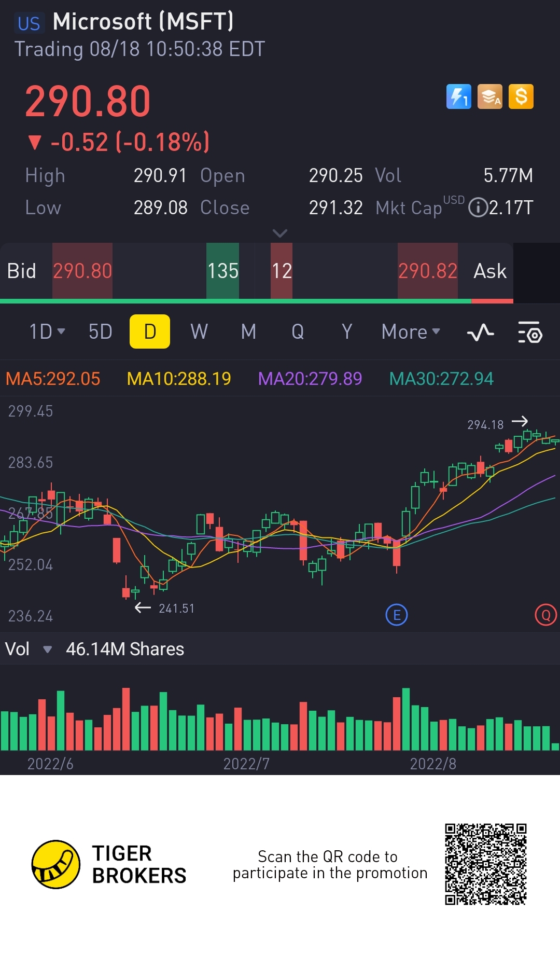This screenshot has height=954, width=560.
Task: Tap the Bid price 290.80
Action: coord(82,271)
